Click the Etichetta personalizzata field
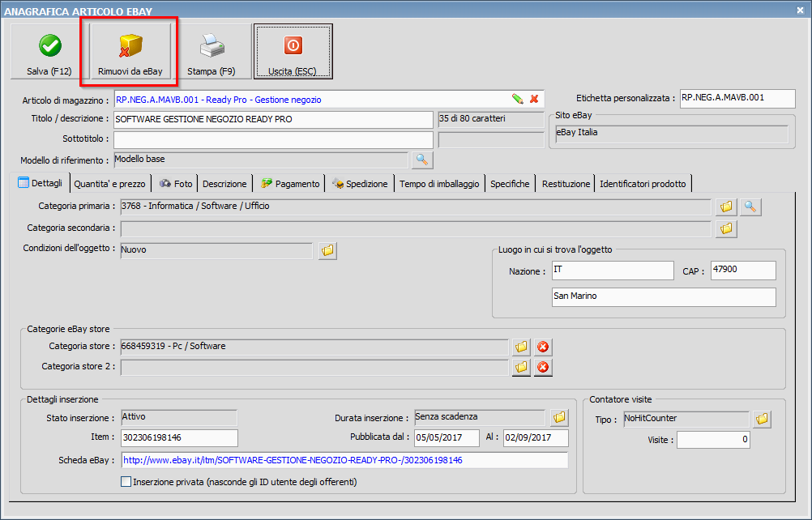 click(737, 98)
